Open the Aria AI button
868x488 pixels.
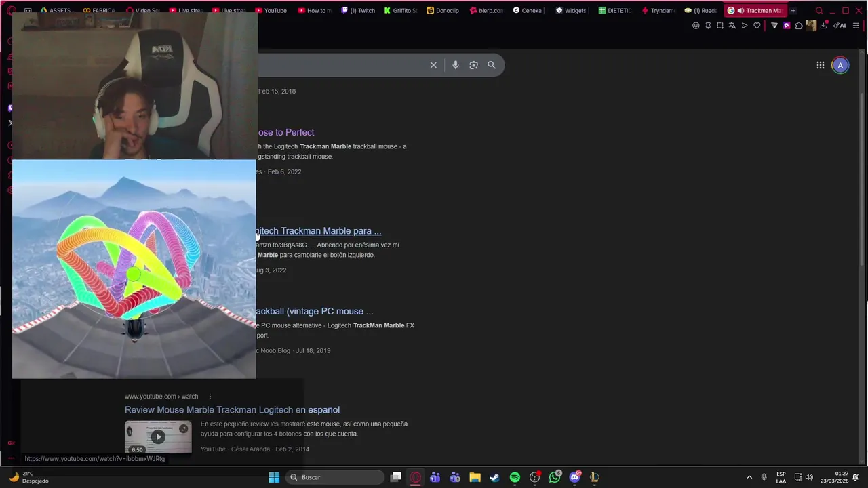840,26
